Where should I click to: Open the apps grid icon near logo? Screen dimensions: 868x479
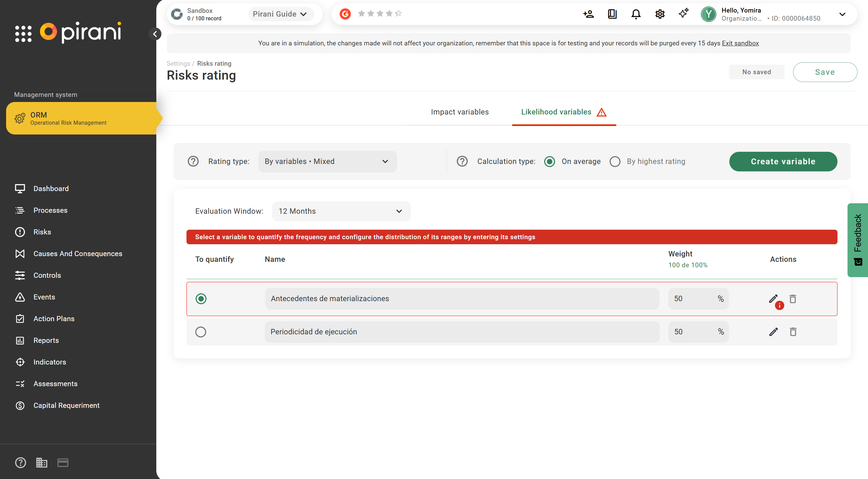[23, 34]
